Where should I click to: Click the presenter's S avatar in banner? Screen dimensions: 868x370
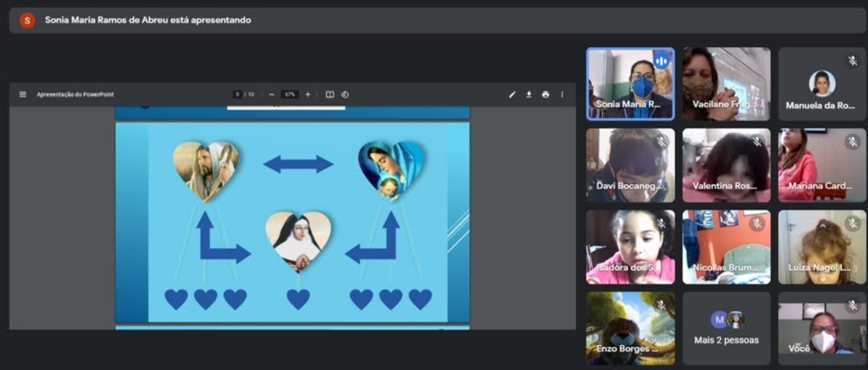pos(27,20)
